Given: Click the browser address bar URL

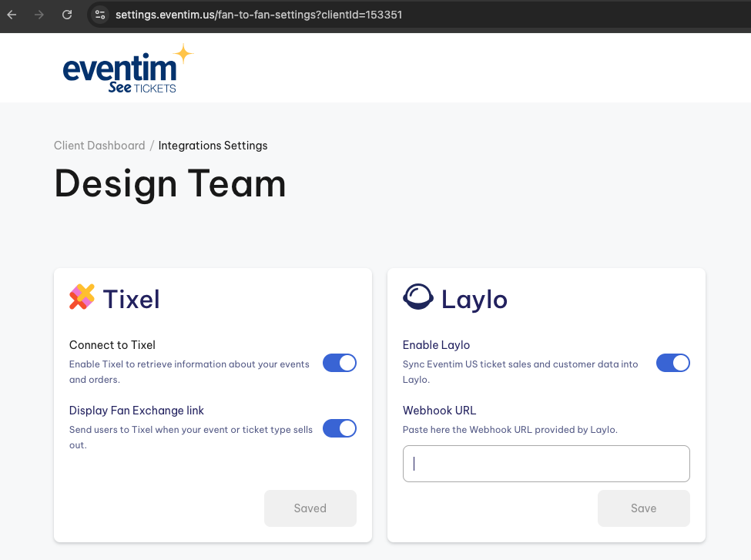Looking at the screenshot, I should [259, 15].
